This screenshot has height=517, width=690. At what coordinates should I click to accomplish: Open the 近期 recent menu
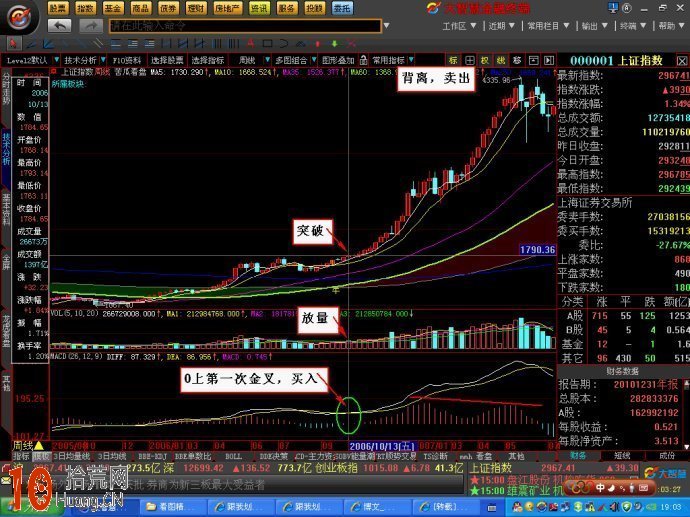coord(501,26)
